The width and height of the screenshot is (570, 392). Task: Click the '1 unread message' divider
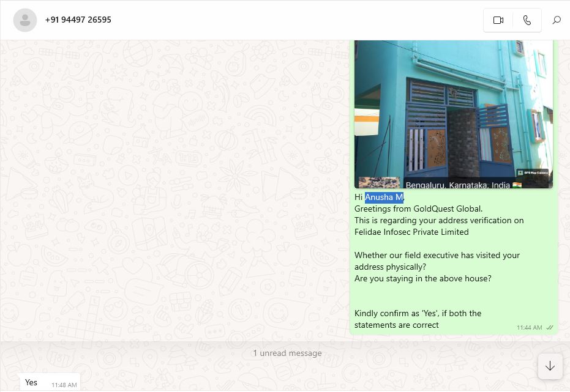(287, 353)
